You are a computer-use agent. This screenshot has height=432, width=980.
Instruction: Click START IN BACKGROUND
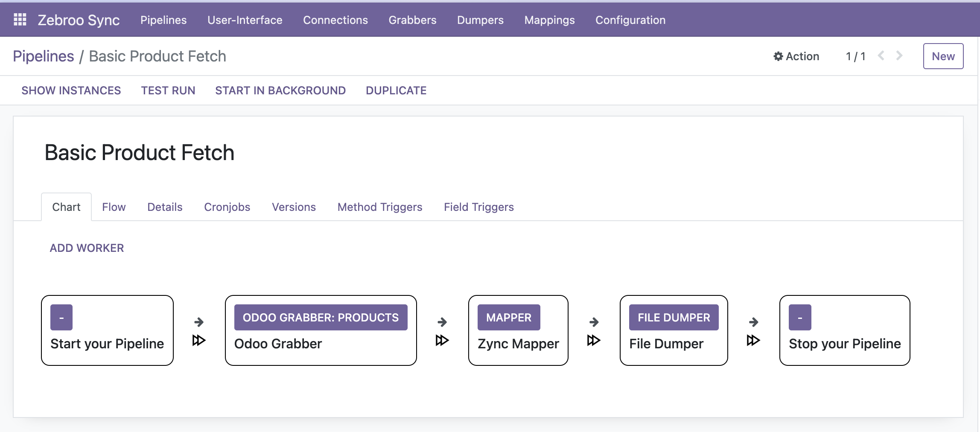point(280,90)
